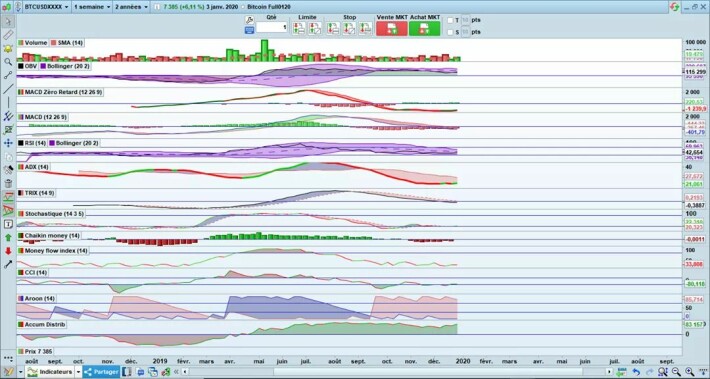The image size is (710, 379).
Task: Click the Prix 7 386 label
Action: [35, 351]
